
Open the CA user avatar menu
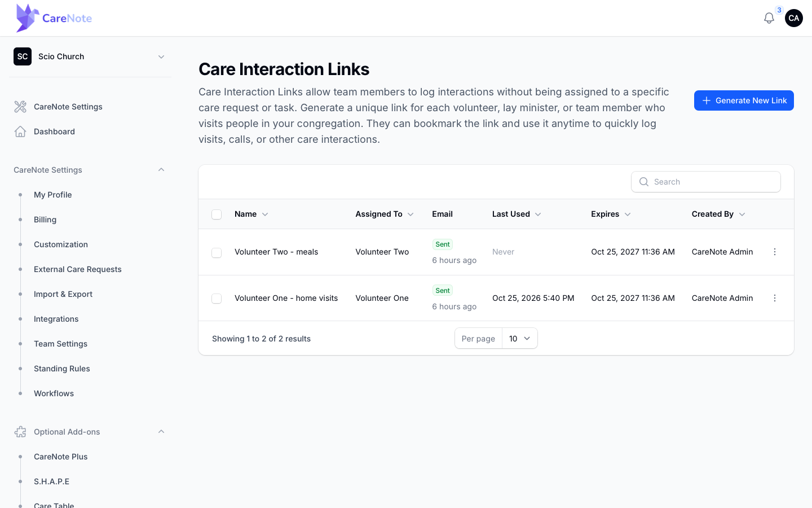tap(794, 18)
